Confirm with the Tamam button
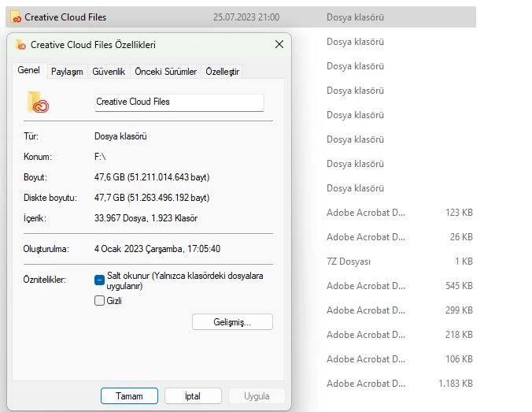Screen dimensions: 532x412 pos(129,396)
